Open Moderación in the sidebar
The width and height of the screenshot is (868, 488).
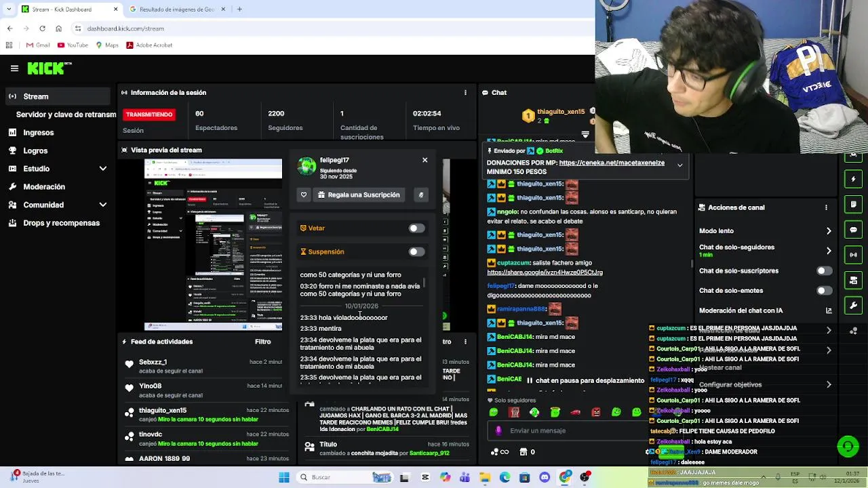[x=44, y=186]
